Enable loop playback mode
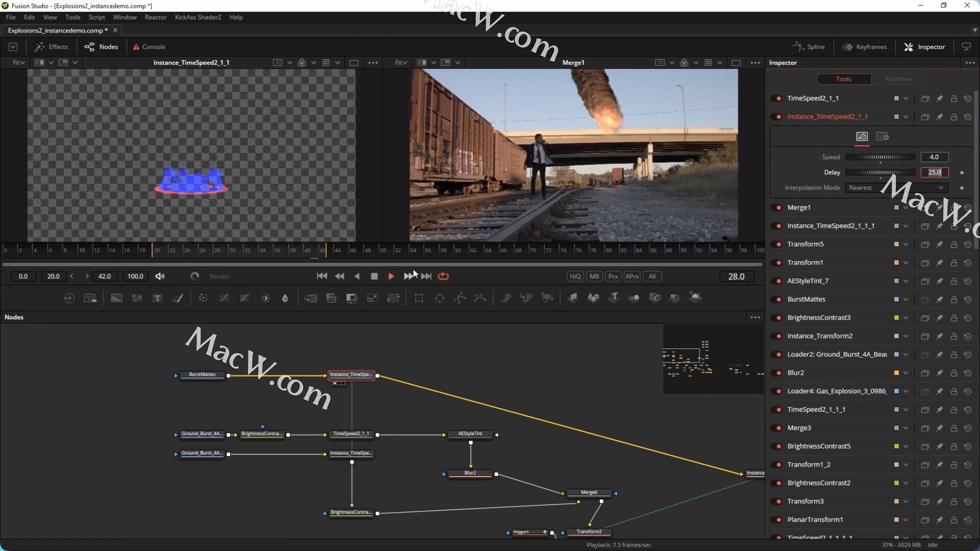This screenshot has width=980, height=551. (444, 277)
